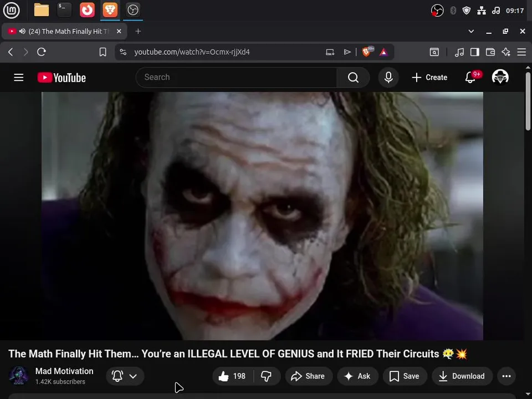This screenshot has height=399, width=532.
Task: Click the Brave playlist/send icon in address bar
Action: [347, 52]
